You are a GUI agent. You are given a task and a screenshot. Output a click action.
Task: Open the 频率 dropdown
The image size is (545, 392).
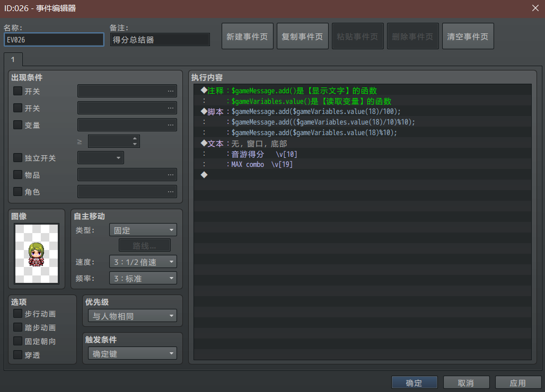pos(143,278)
